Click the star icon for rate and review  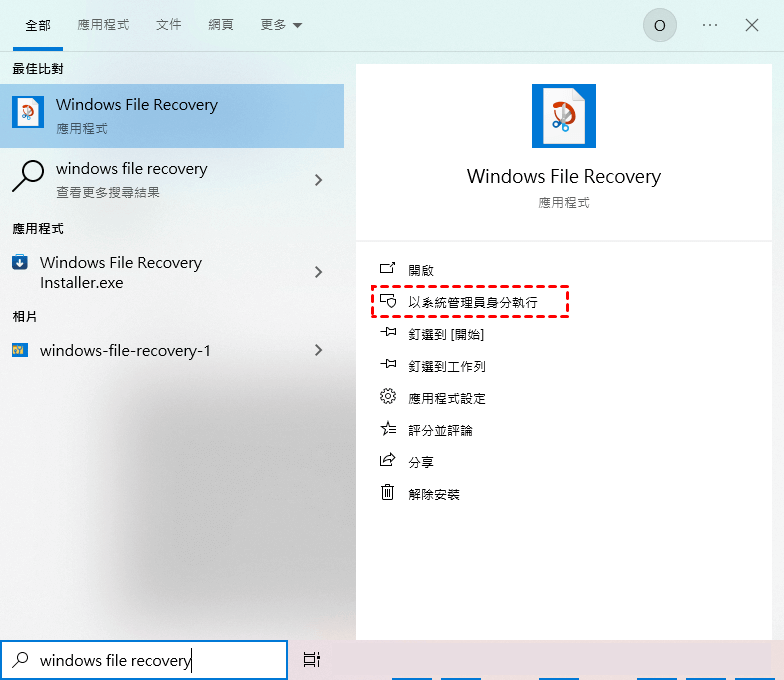pyautogui.click(x=388, y=428)
